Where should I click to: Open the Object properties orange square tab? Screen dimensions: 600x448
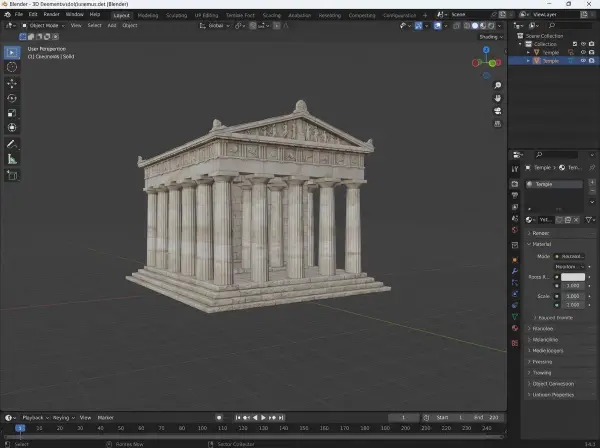click(515, 260)
